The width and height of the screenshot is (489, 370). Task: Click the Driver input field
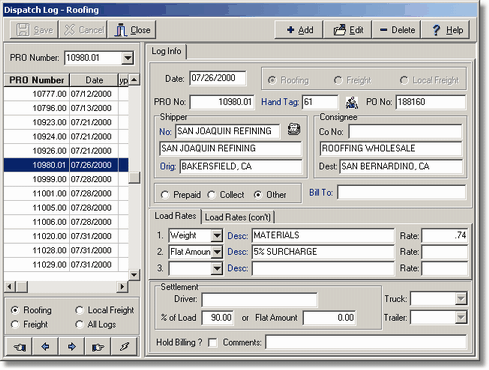(x=259, y=300)
